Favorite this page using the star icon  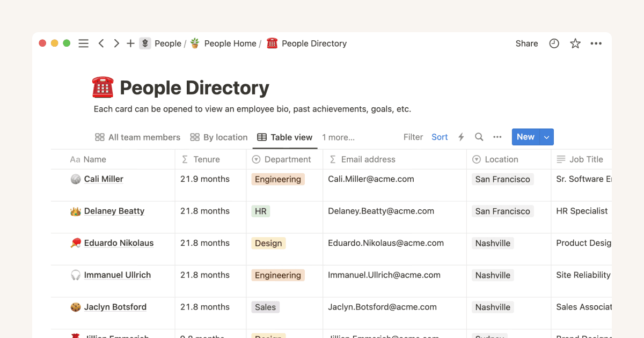(575, 43)
